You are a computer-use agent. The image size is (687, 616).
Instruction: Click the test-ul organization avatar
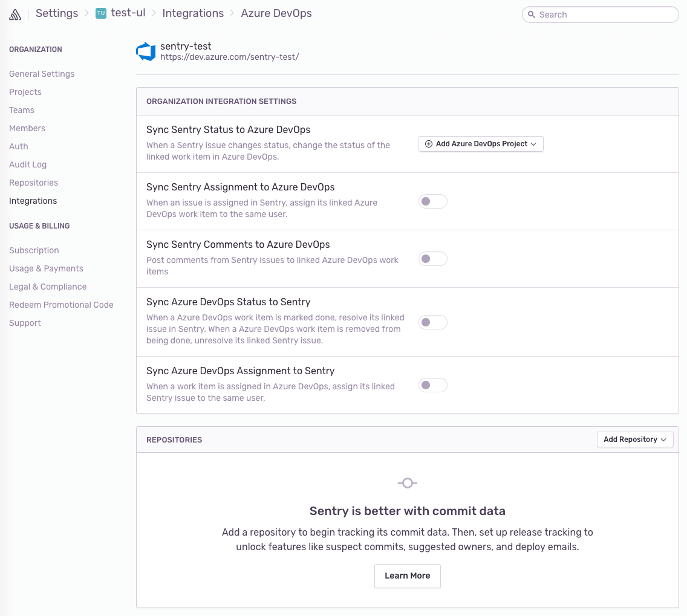tap(100, 13)
